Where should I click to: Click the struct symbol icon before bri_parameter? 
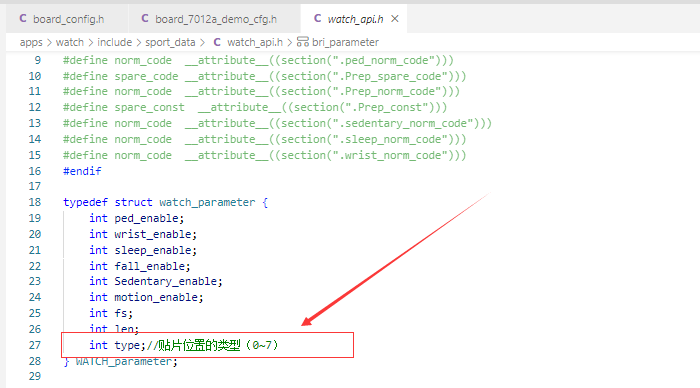click(303, 42)
